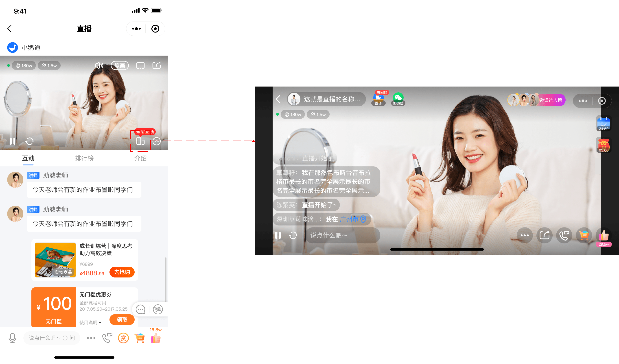Tap the ¥4888.99 product price
Image resolution: width=619 pixels, height=364 pixels.
[92, 273]
